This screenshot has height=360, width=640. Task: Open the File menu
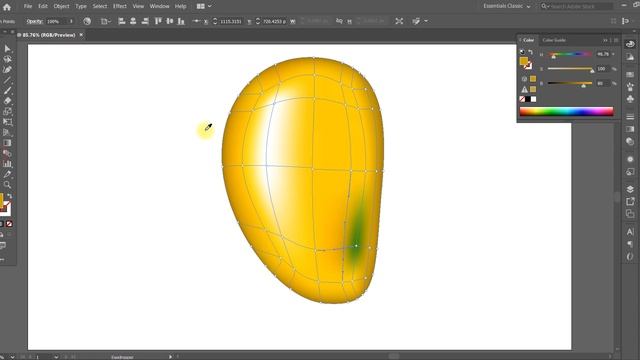click(x=28, y=6)
